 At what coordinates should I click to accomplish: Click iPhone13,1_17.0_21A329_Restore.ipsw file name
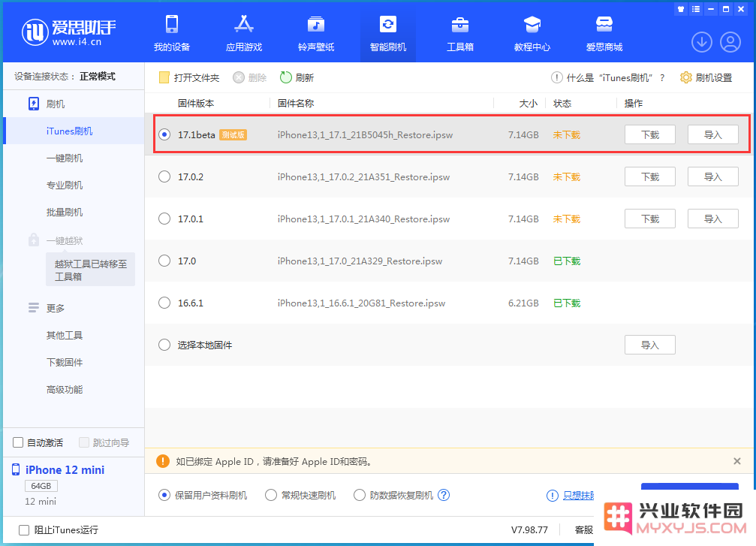(x=360, y=261)
